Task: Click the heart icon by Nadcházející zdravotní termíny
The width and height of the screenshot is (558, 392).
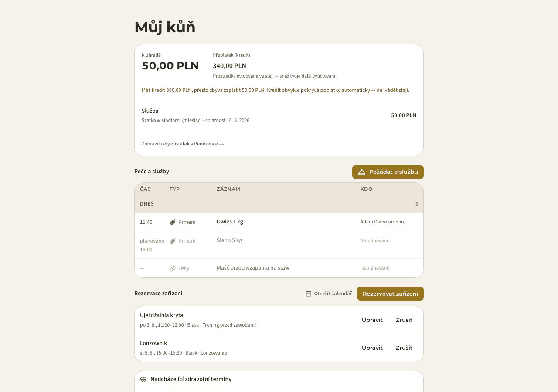Action: click(143, 379)
